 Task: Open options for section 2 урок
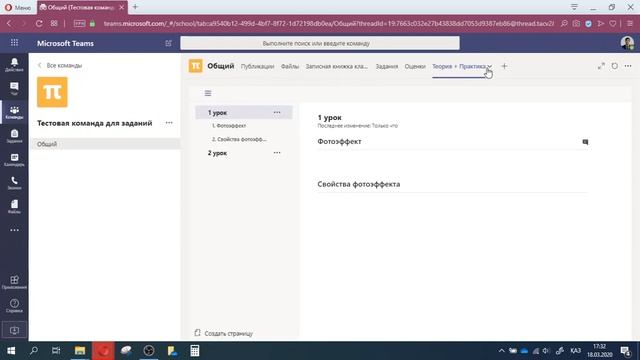277,153
